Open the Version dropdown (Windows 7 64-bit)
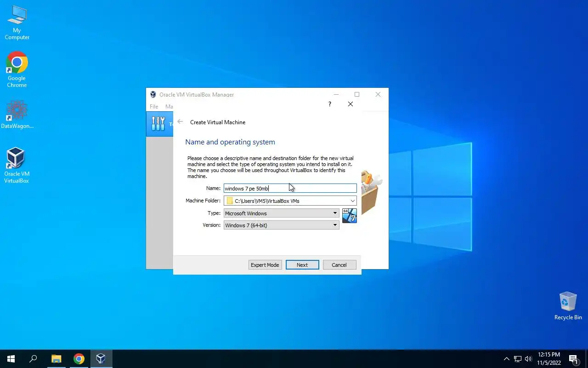Image resolution: width=588 pixels, height=368 pixels. point(282,225)
